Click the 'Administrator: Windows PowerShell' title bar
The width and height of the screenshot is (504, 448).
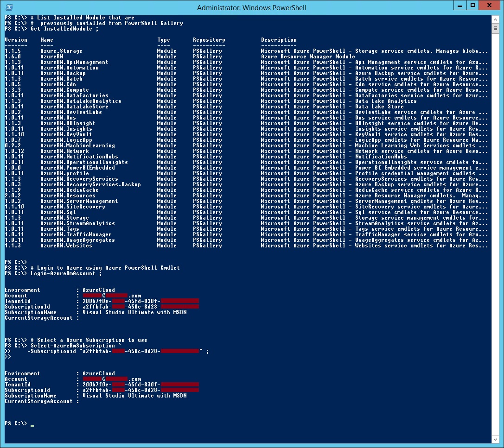[251, 8]
